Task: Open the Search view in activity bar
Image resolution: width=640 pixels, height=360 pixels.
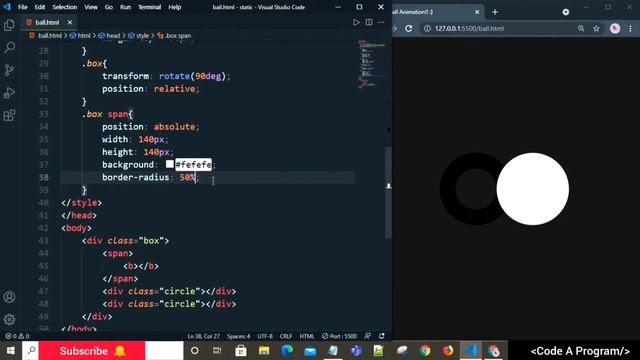Action: [x=9, y=47]
